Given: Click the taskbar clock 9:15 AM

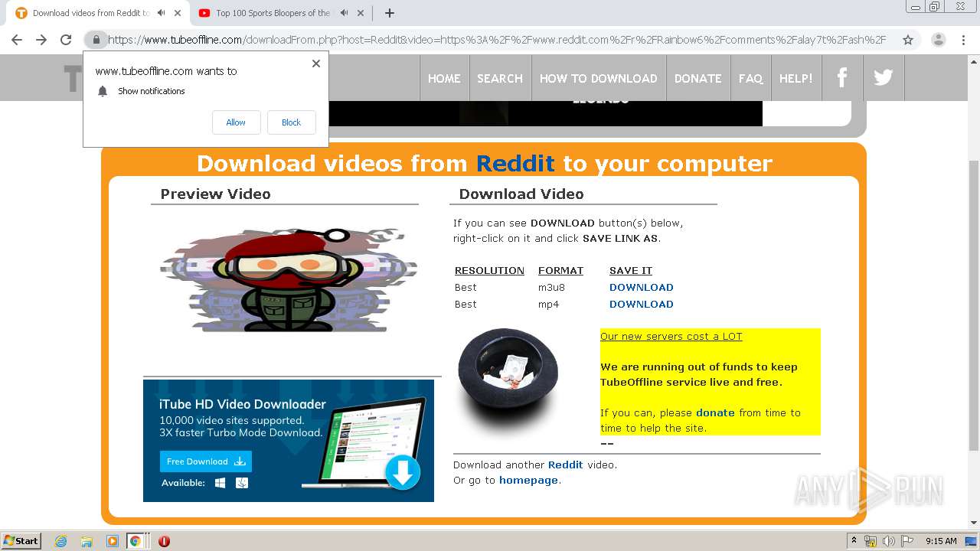Looking at the screenshot, I should [941, 541].
